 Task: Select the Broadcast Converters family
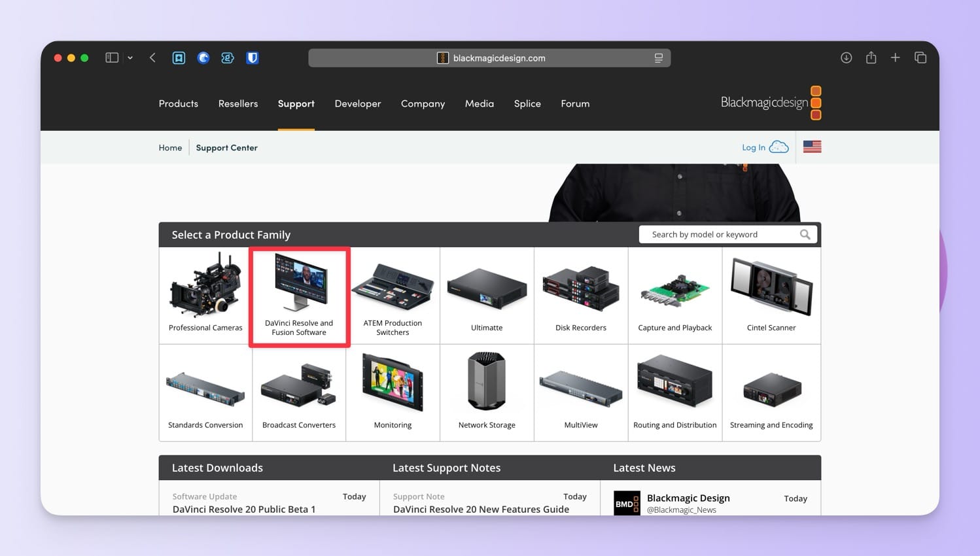299,393
